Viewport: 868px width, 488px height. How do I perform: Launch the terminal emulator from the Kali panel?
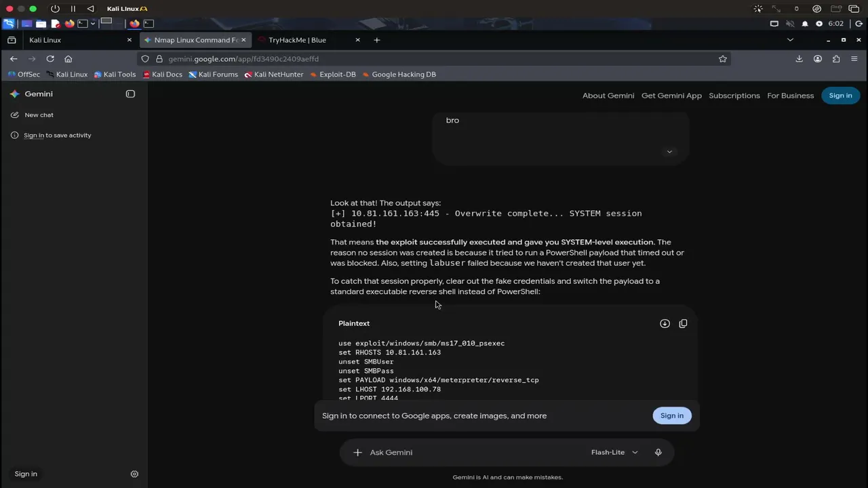click(82, 24)
